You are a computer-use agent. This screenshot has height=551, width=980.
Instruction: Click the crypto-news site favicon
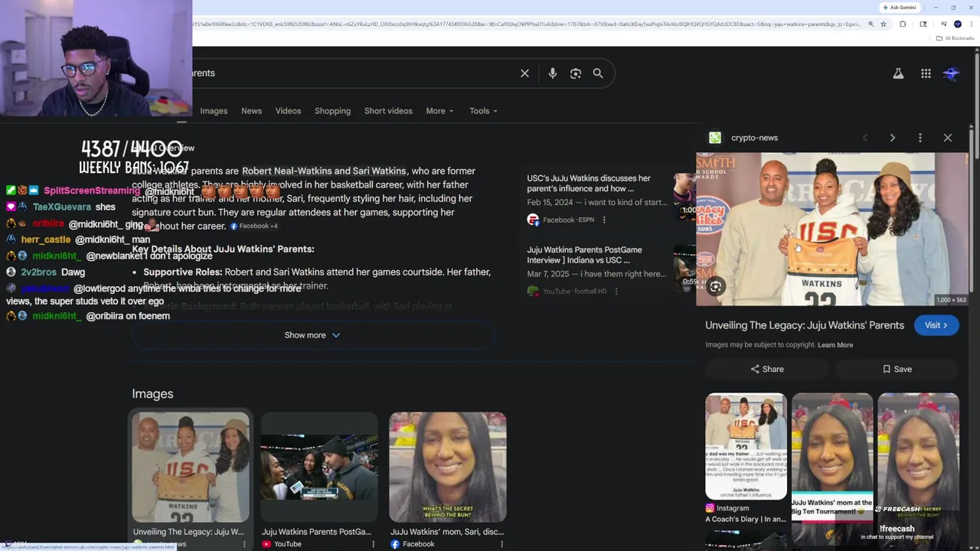tap(715, 138)
